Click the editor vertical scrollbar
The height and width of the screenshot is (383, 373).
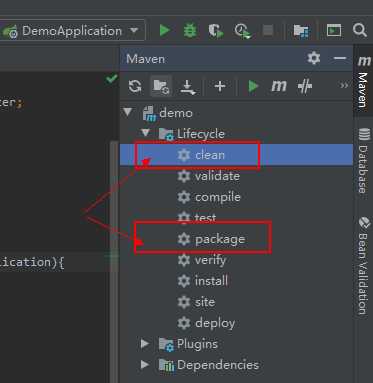click(x=114, y=262)
